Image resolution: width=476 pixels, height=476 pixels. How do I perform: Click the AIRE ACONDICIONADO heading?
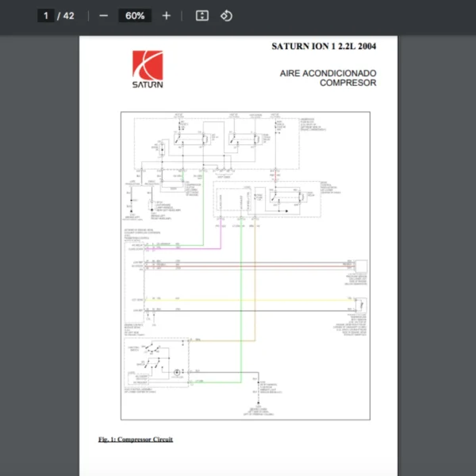click(328, 73)
